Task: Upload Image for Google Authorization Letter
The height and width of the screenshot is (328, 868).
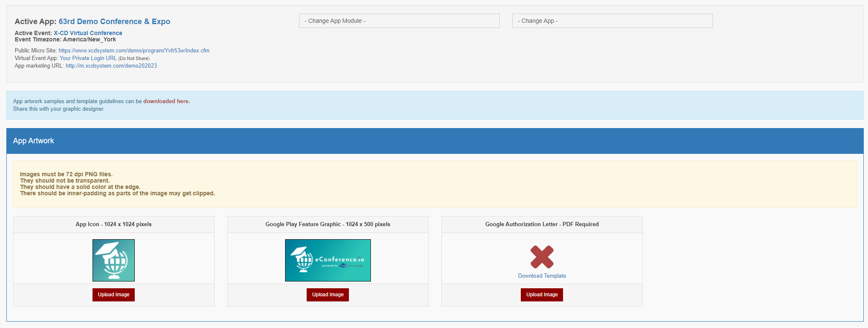Action: (x=542, y=295)
